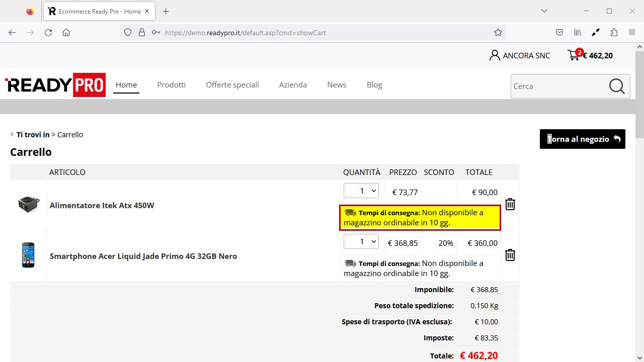This screenshot has height=362, width=644.
Task: Open the Firefox library icon
Action: (578, 33)
